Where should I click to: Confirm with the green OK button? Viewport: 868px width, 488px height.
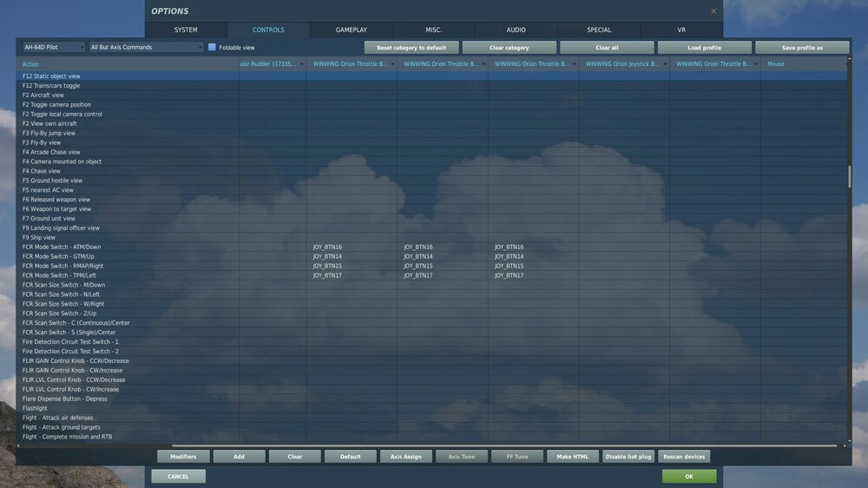(689, 477)
